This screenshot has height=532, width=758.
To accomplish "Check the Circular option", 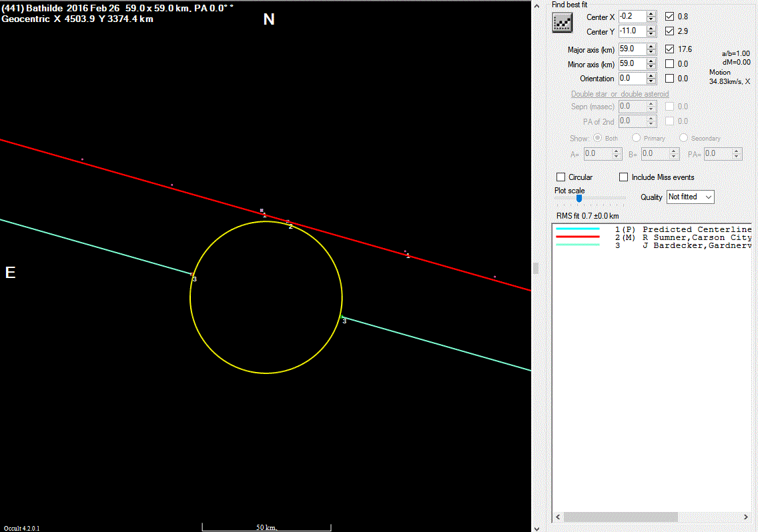I will pyautogui.click(x=560, y=177).
